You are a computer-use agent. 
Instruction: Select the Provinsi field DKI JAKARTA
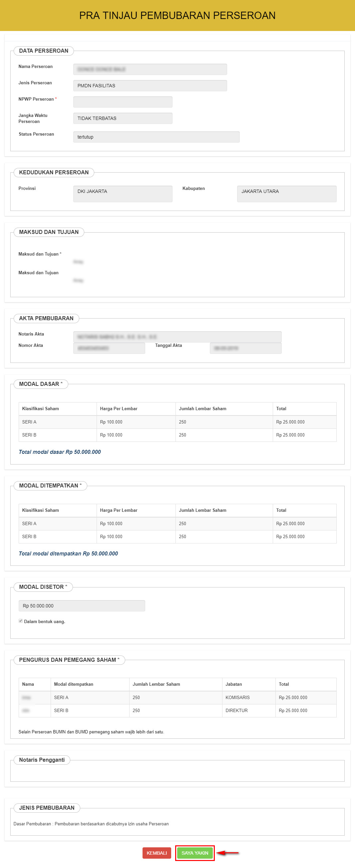[x=123, y=194]
